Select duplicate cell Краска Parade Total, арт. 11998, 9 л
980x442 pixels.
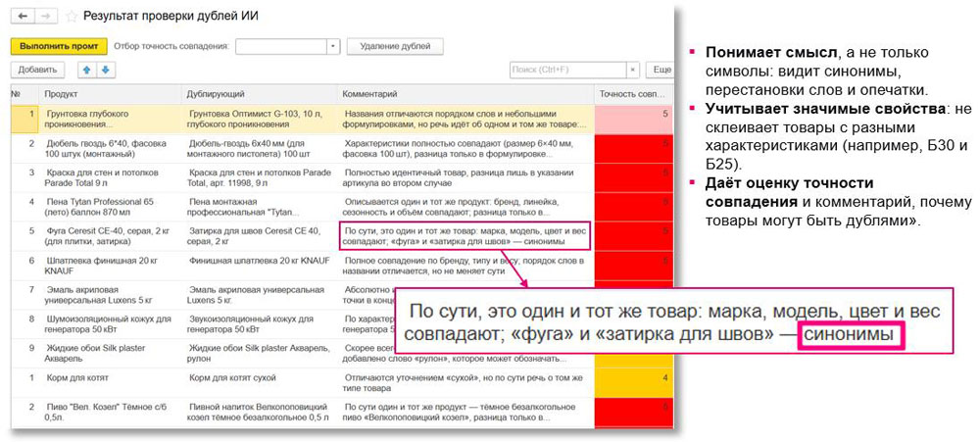[259, 177]
